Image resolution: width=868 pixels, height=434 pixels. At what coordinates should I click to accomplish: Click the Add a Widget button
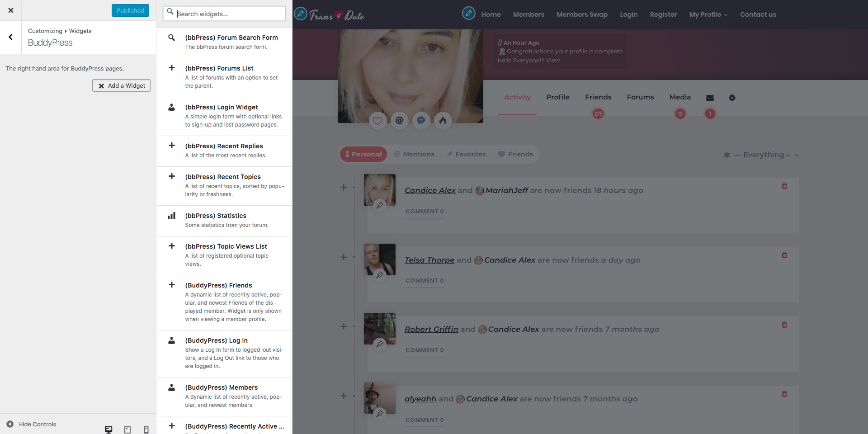coord(122,85)
